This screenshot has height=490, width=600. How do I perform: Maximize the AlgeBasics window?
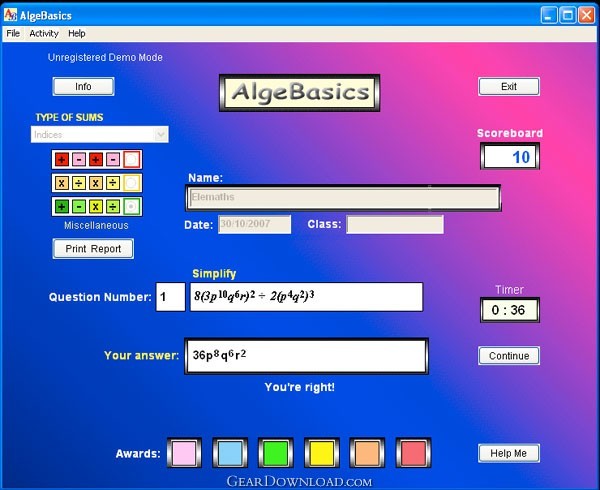point(568,15)
